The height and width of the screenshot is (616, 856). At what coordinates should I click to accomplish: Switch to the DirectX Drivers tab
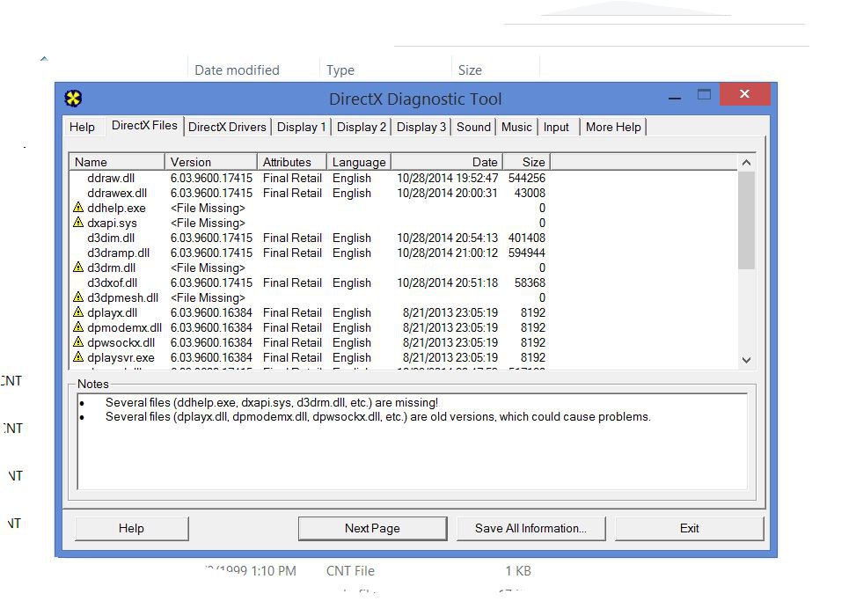227,128
